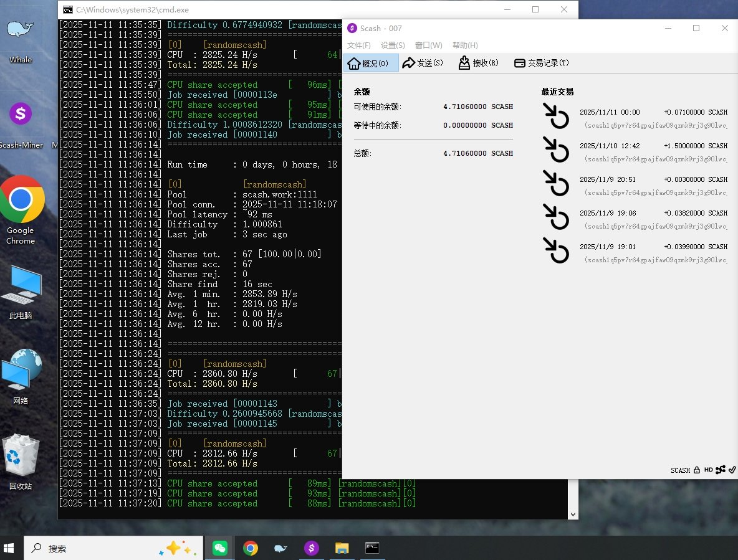Select the 概况(O) overview tab
The width and height of the screenshot is (738, 560).
point(371,63)
